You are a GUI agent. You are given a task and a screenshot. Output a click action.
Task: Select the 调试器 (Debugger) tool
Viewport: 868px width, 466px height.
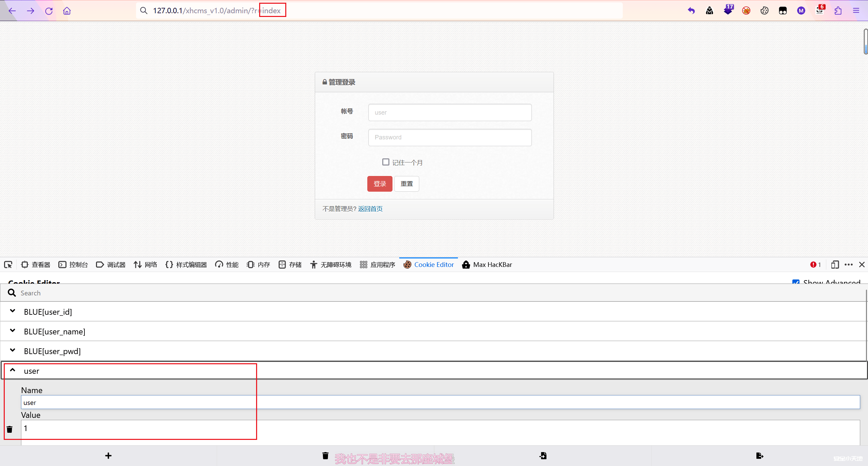click(110, 265)
